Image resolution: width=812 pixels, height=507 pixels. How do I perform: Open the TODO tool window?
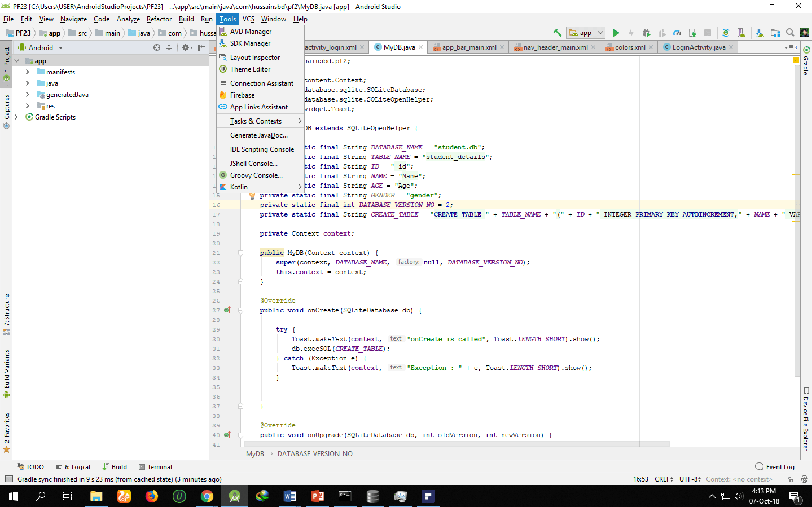(x=32, y=466)
